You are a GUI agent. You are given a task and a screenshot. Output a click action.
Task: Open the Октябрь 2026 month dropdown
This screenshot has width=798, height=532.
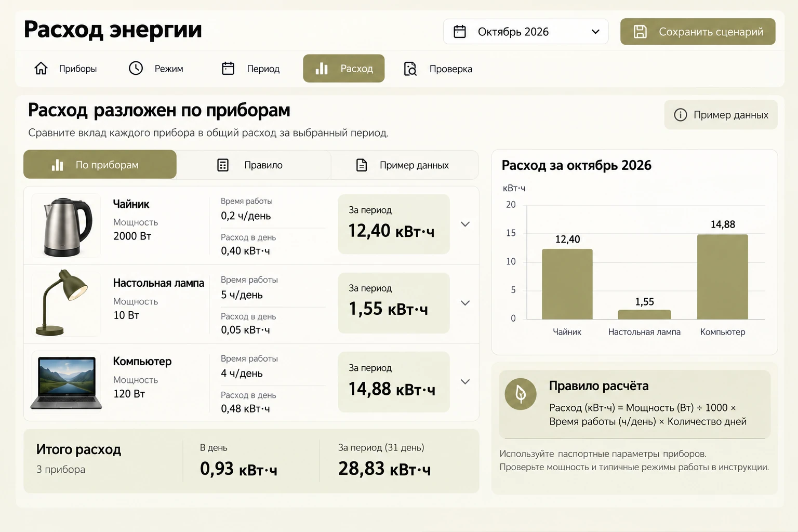[x=525, y=32]
